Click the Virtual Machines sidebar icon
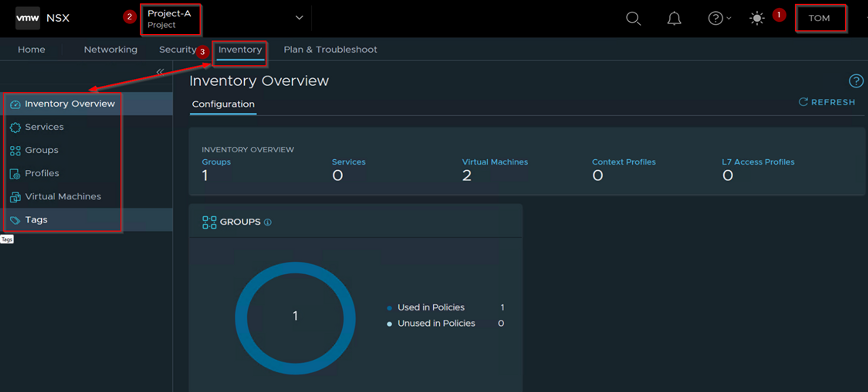 click(x=15, y=197)
